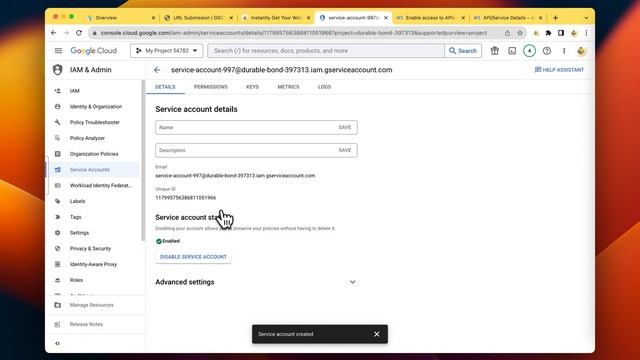Select the Unique ID number text

click(186, 198)
